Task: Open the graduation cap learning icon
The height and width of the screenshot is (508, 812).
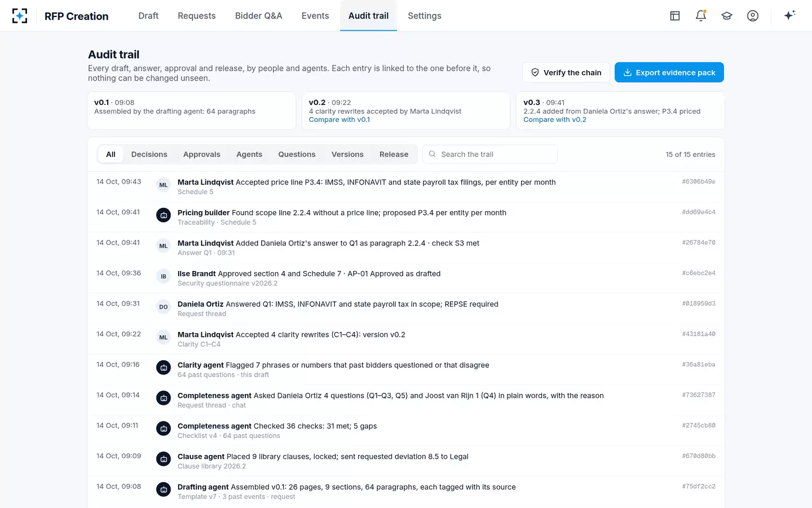Action: tap(727, 16)
